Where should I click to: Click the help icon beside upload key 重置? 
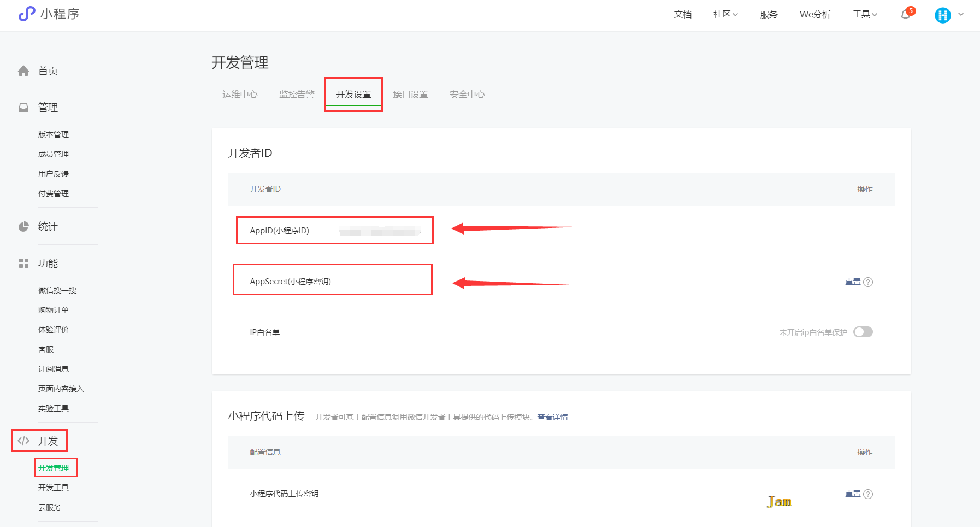(868, 494)
